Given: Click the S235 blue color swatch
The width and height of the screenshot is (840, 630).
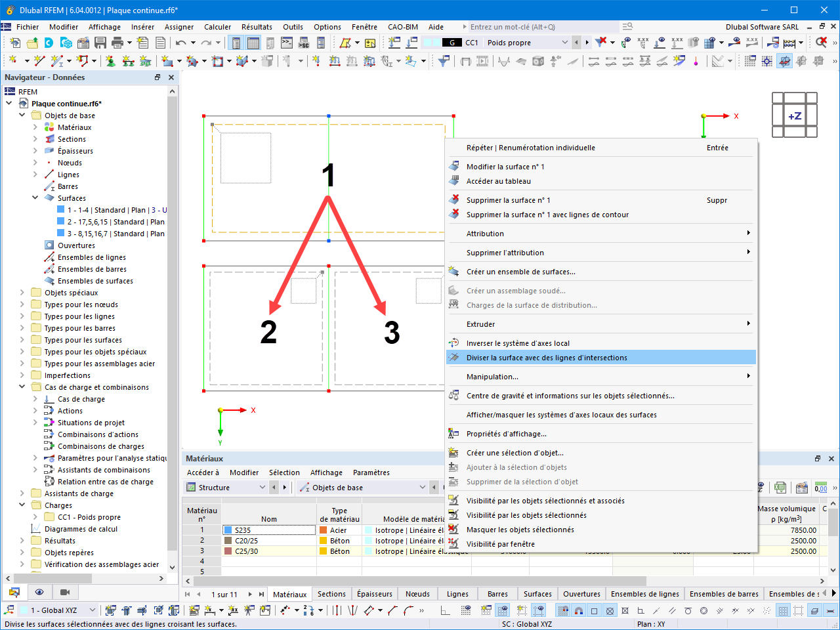Looking at the screenshot, I should 228,530.
